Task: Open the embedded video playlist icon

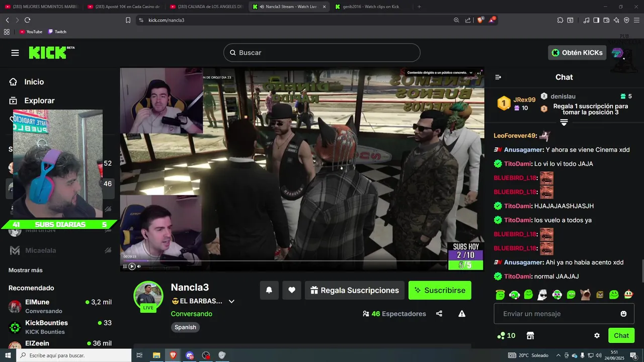Action: [x=125, y=266]
